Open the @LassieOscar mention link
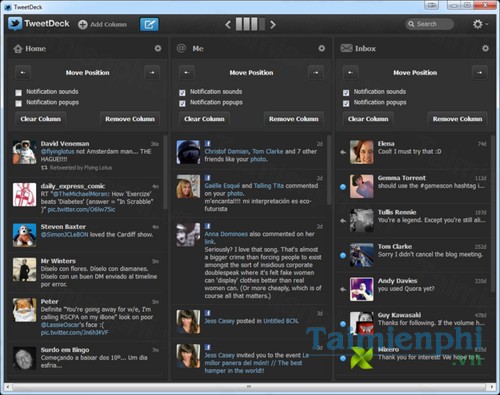The image size is (500, 395). [60, 325]
